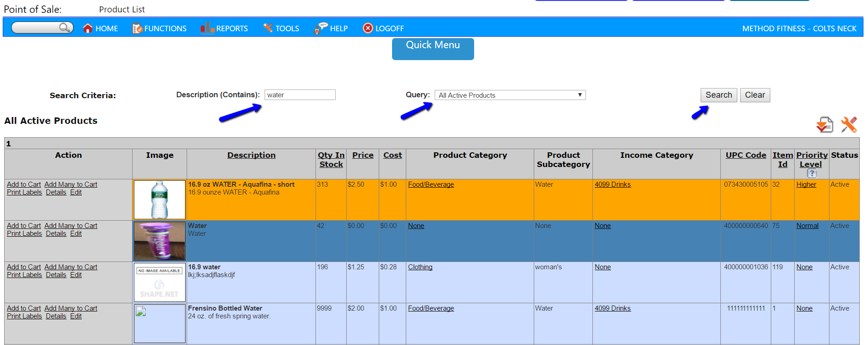The width and height of the screenshot is (868, 345).
Task: Click Edit for the 16.9 water product
Action: coord(76,275)
